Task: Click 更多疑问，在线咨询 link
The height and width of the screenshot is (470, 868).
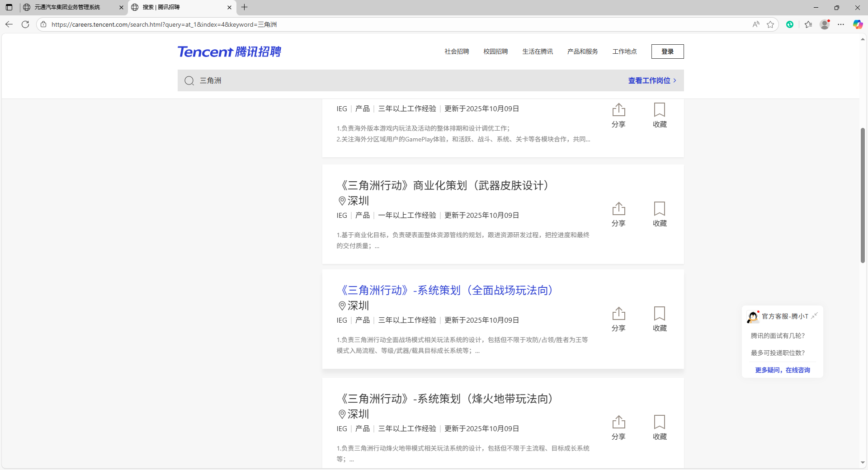Action: click(x=782, y=370)
